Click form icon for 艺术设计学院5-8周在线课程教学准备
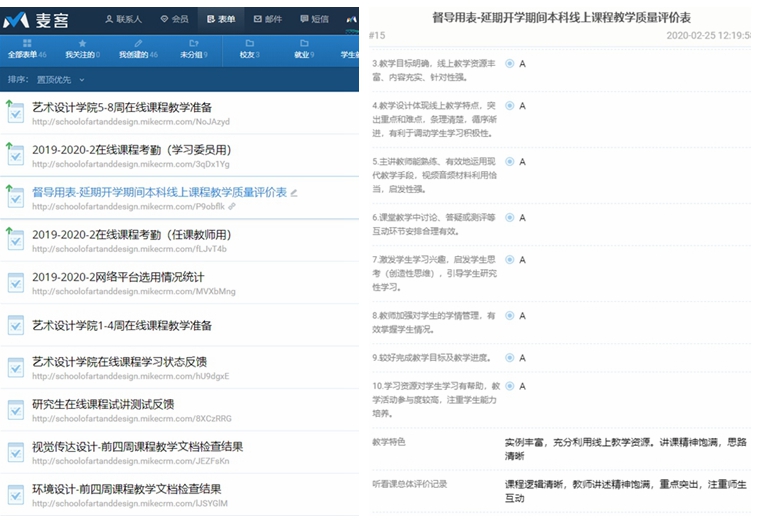 (x=15, y=112)
